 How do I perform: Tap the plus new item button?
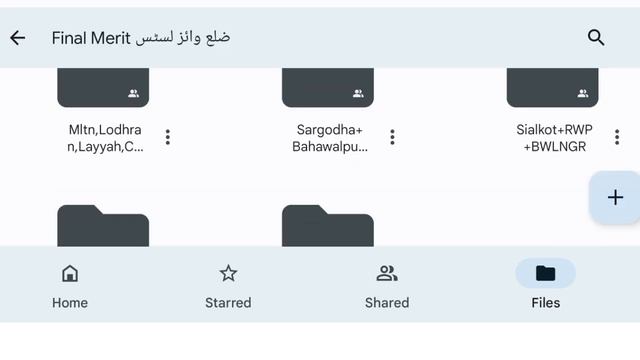pos(615,198)
